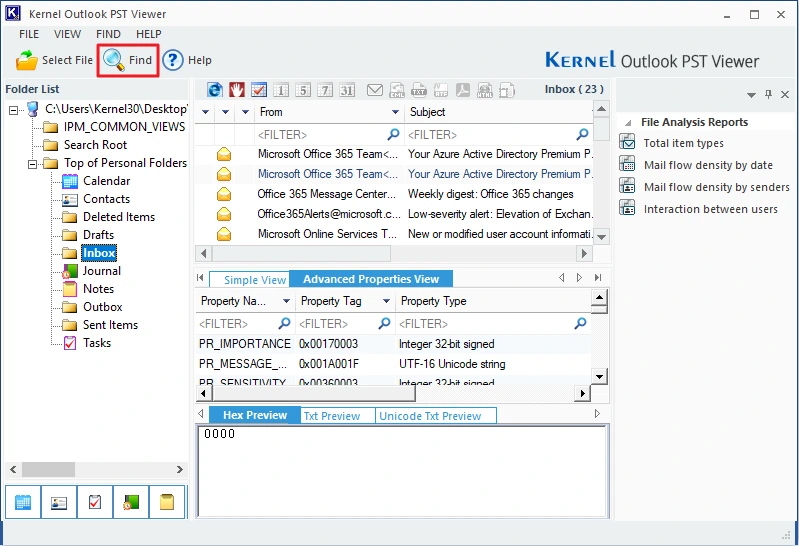Switch to Unicode Txt Preview tab
Screen dimensions: 799x546
pos(436,416)
